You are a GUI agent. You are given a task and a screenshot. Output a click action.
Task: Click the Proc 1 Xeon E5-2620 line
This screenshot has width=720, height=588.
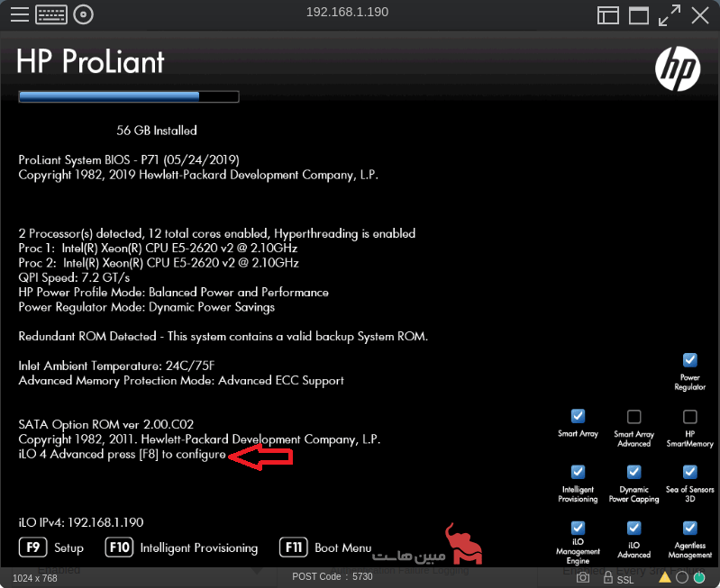click(158, 249)
